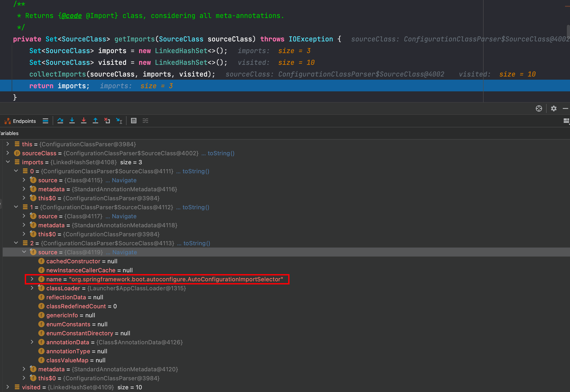
Task: Click Force Step Into red arrow
Action: pos(84,121)
